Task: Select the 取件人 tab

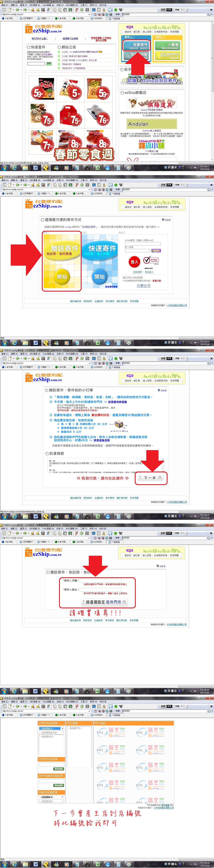Action: pyautogui.click(x=160, y=37)
